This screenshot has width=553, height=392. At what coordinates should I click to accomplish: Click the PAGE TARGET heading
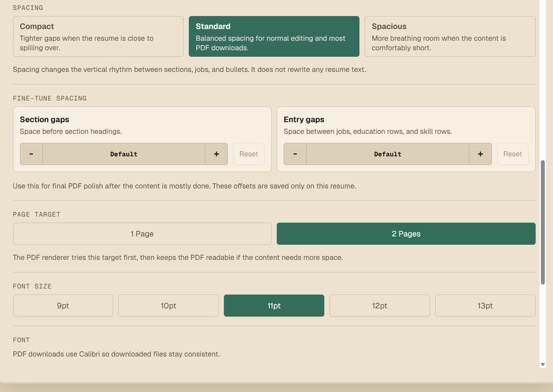[x=36, y=214]
